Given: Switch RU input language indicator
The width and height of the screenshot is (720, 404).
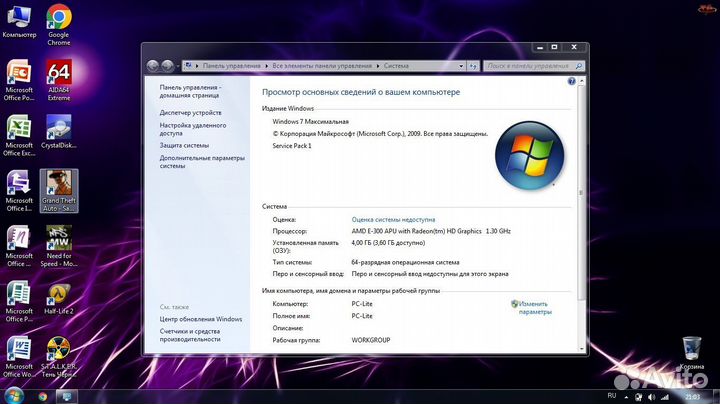Looking at the screenshot, I should coord(612,396).
